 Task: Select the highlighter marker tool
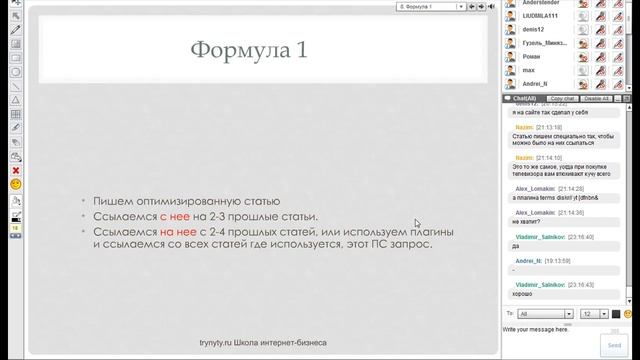tap(16, 128)
